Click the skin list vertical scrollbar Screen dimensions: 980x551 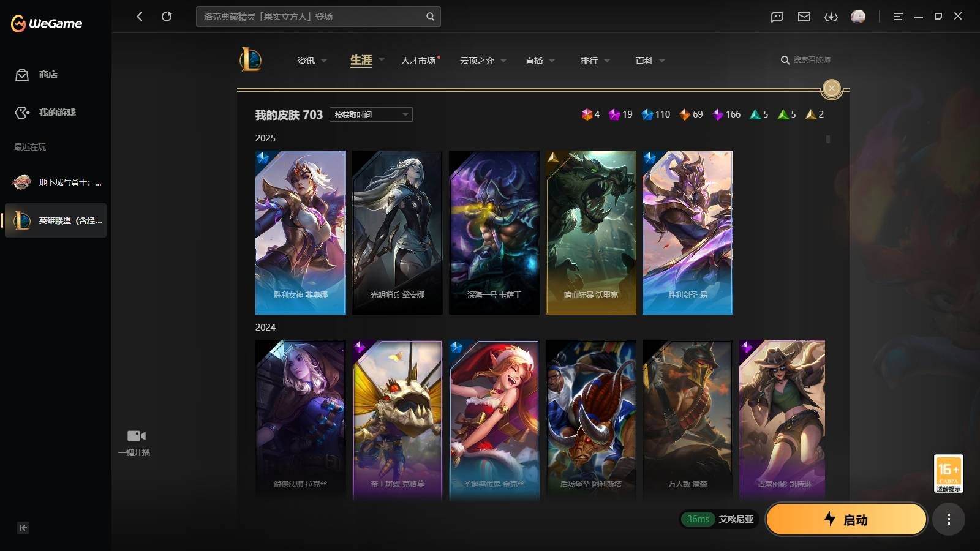click(828, 139)
